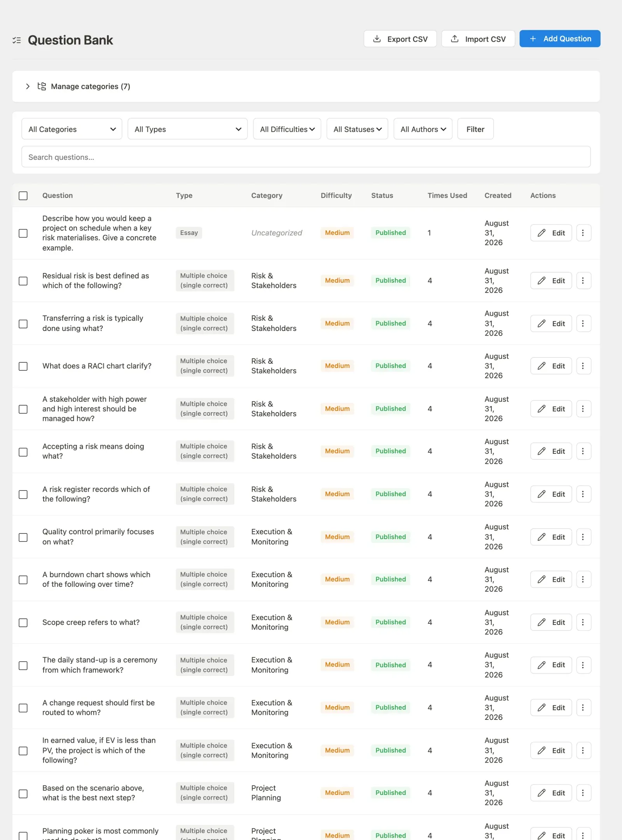Open more actions for the Essay question row
Screen dimensions: 622x840
(x=583, y=233)
